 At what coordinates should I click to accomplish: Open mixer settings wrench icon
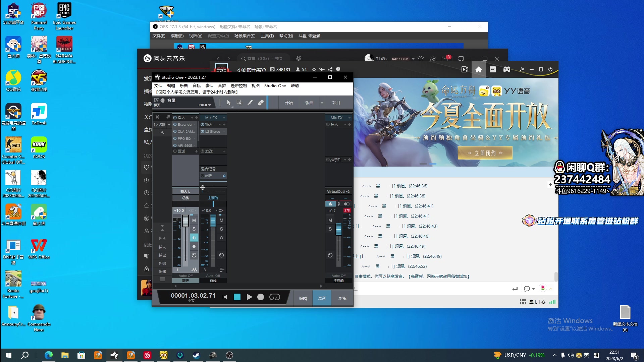coord(162,132)
